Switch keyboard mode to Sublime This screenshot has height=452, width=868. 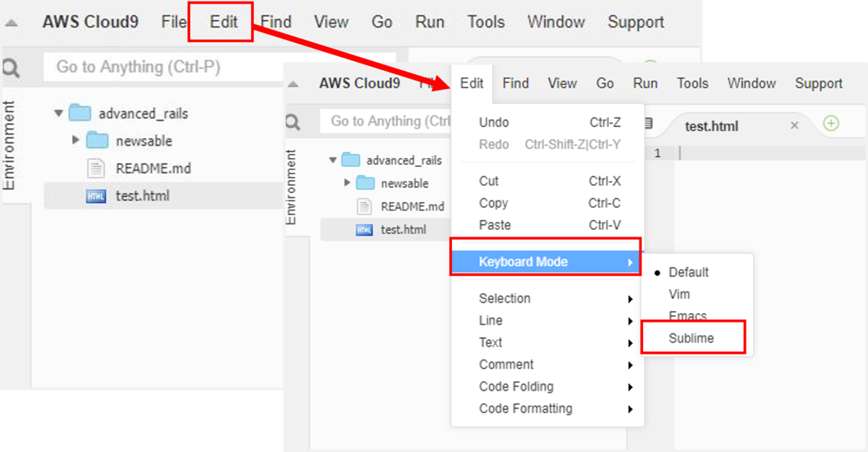coord(691,338)
